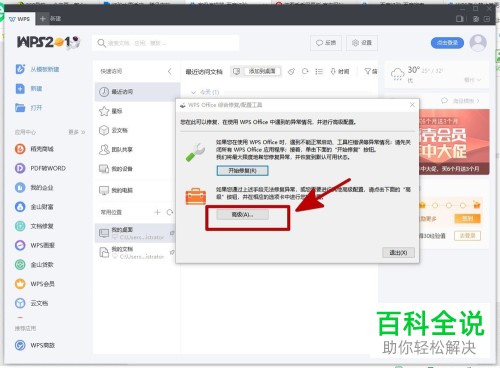The width and height of the screenshot is (500, 368).
Task: Click the eraser clear-records icon
Action: [291, 71]
